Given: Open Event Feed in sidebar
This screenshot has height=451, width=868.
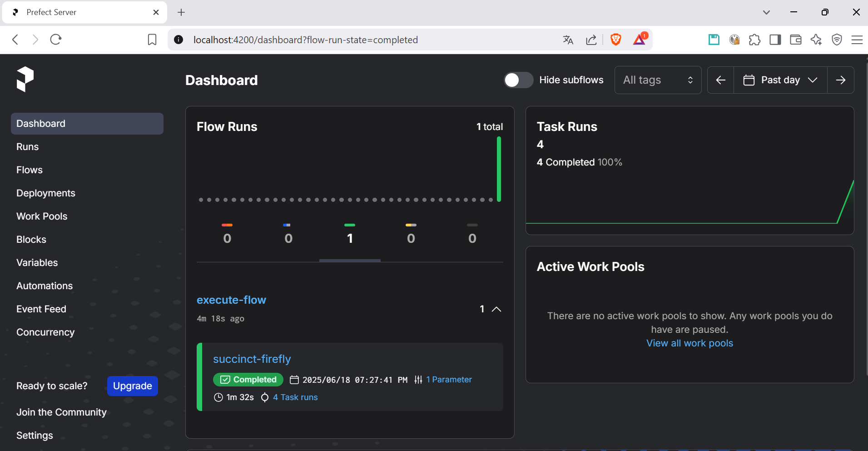Looking at the screenshot, I should click(87, 309).
